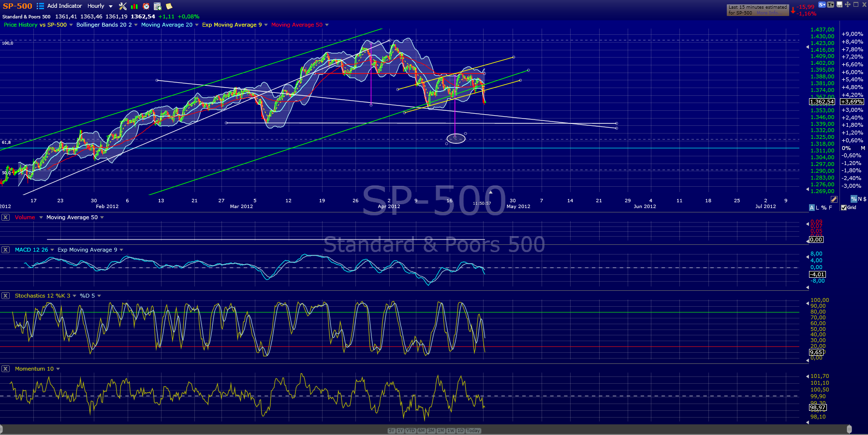The image size is (868, 435).
Task: Click the MACD pane's Exp Moving Average 9 label
Action: click(x=87, y=250)
